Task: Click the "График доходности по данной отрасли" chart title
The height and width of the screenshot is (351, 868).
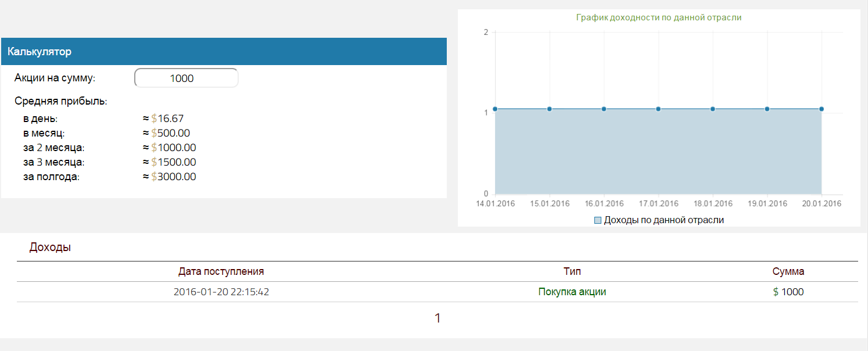Action: [658, 17]
